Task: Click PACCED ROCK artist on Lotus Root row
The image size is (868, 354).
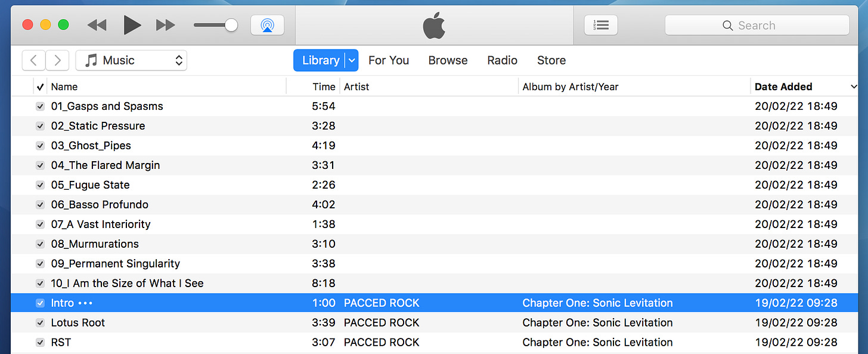Action: (382, 323)
